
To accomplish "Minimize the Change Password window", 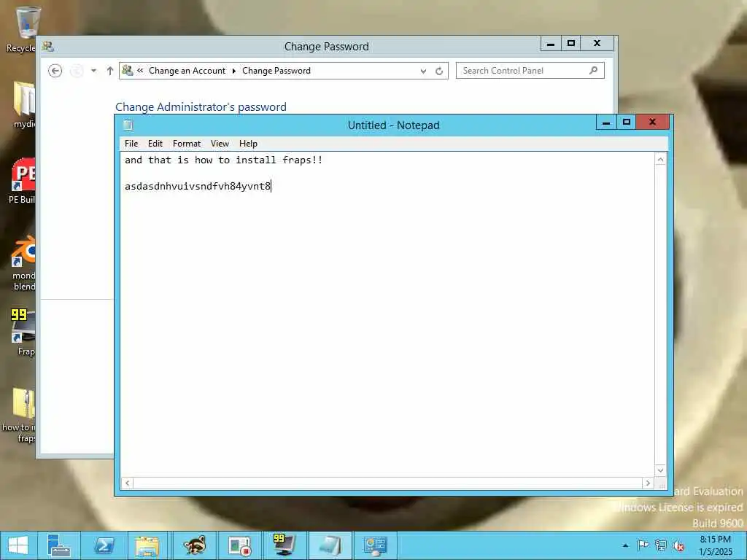I will coord(551,44).
